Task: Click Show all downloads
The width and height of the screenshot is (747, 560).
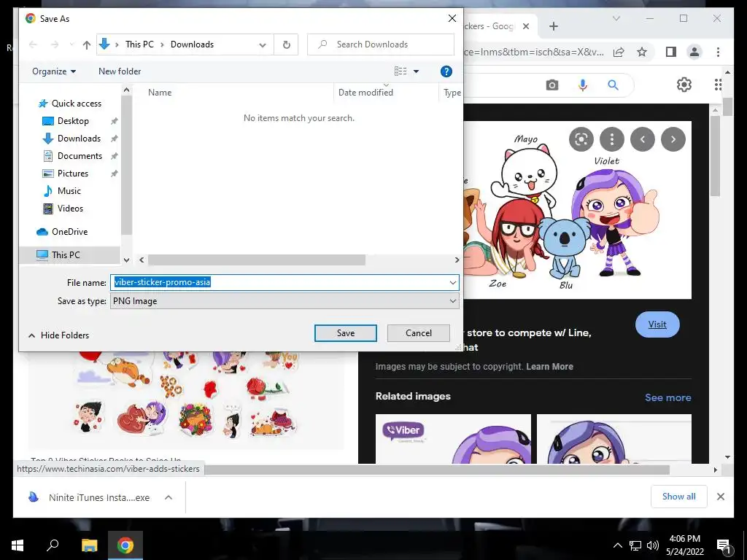Action: (x=678, y=497)
